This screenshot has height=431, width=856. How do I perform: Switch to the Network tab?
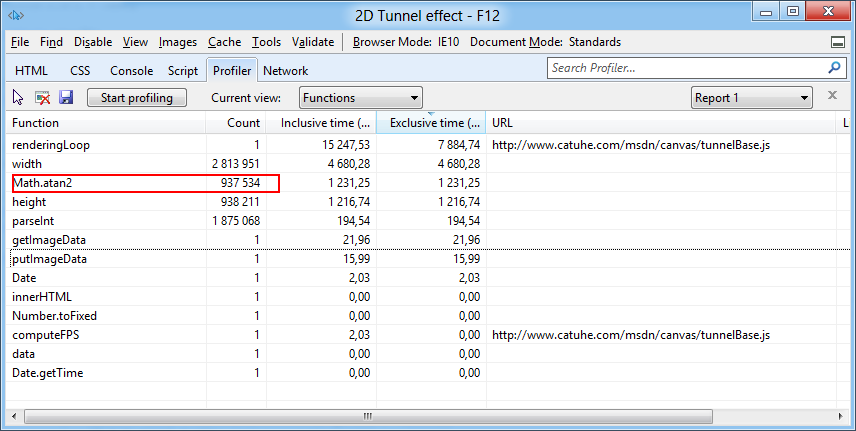point(286,71)
